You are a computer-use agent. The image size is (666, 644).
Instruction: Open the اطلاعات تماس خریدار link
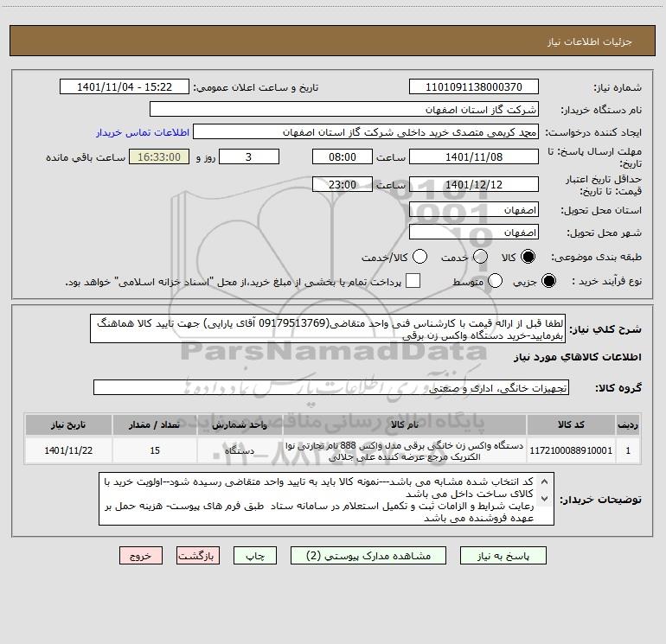143,132
